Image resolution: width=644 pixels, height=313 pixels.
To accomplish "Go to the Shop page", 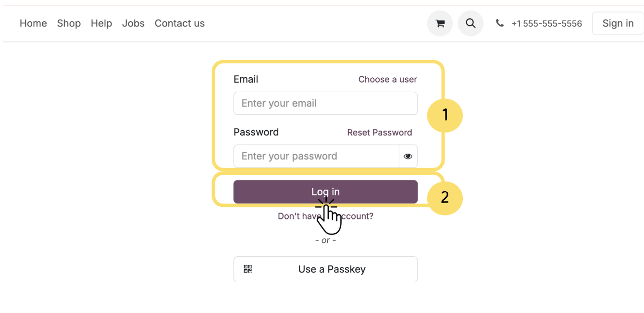I will (x=69, y=23).
